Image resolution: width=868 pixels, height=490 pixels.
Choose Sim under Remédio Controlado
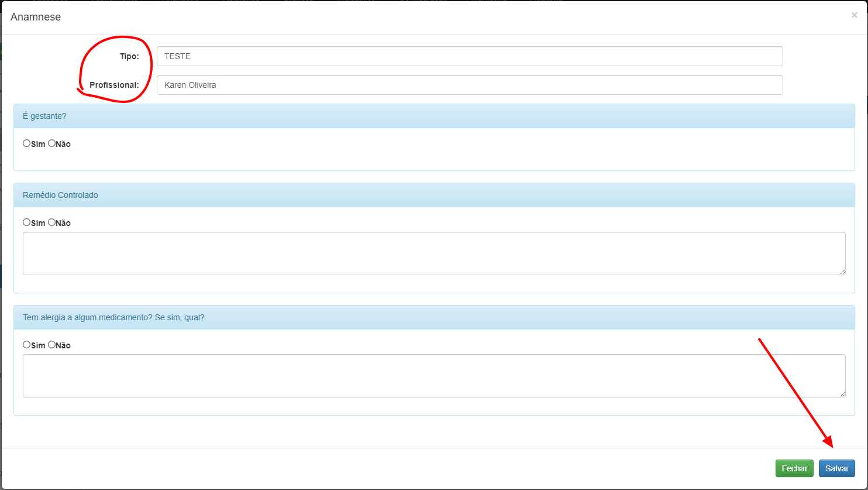click(x=26, y=222)
